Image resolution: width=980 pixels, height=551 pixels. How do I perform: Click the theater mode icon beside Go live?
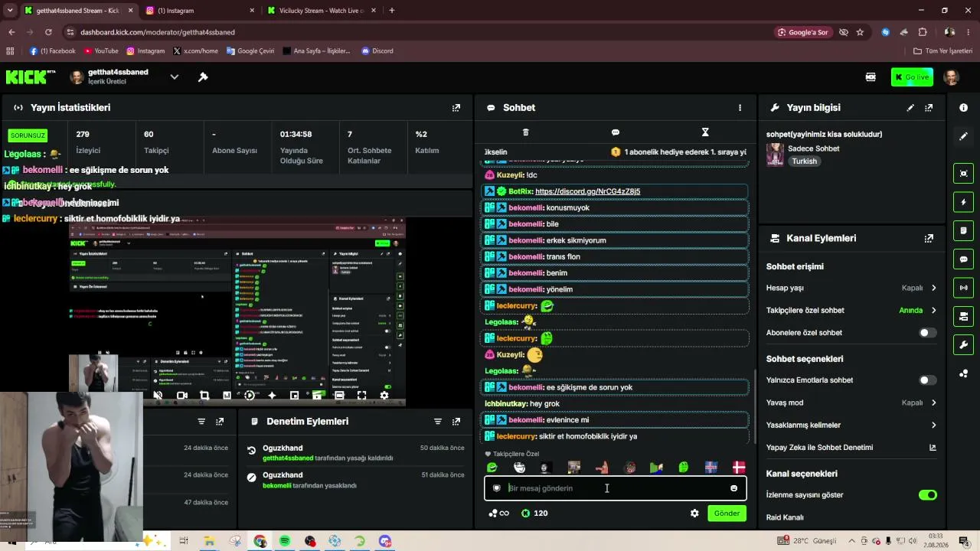871,77
